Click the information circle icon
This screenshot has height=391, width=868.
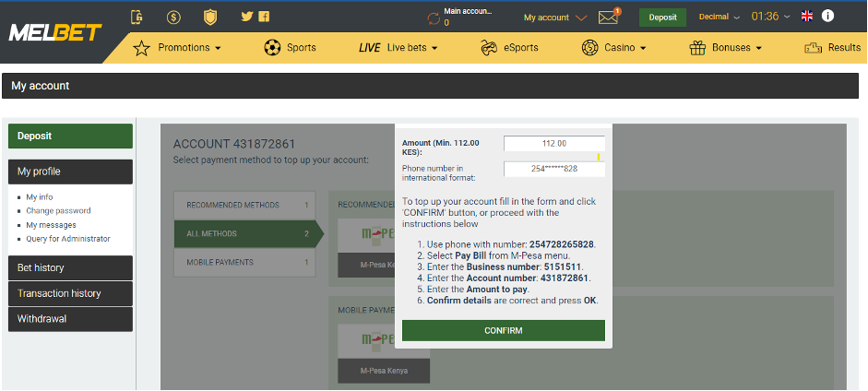tap(827, 16)
